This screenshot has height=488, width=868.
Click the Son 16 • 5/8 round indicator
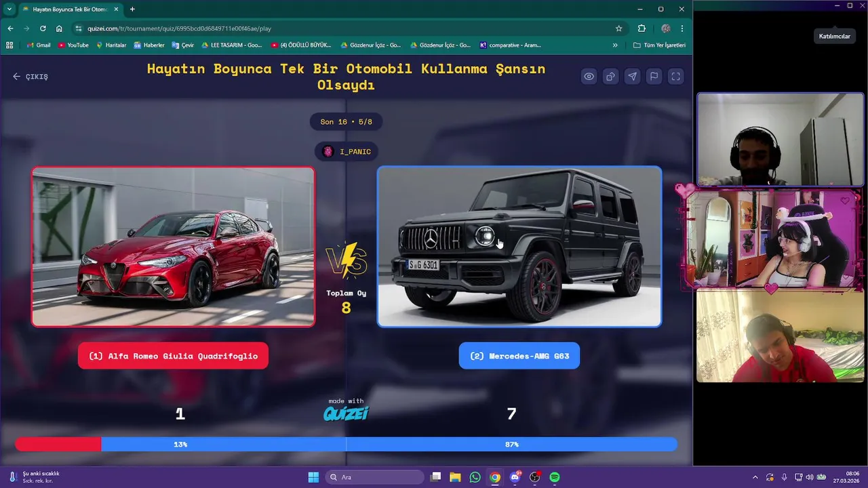coord(347,122)
